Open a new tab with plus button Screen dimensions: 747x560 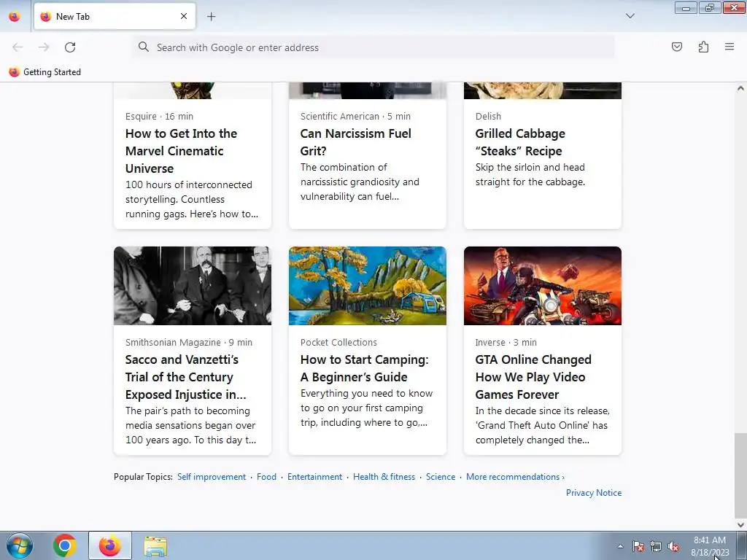coord(211,17)
